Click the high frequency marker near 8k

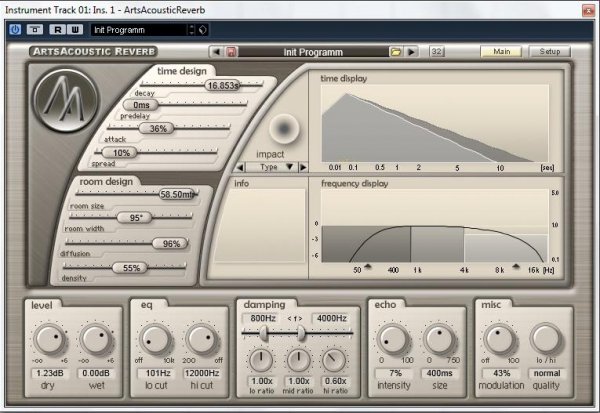pos(516,266)
